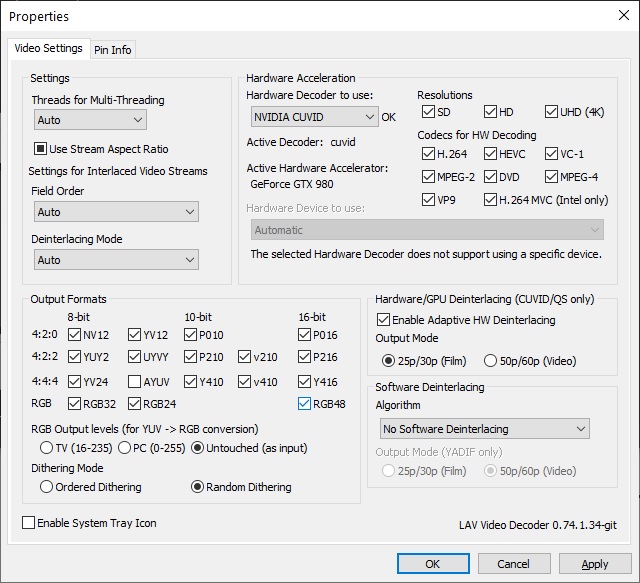Image resolution: width=640 pixels, height=583 pixels.
Task: Uncheck the UHD (4K) resolution checkbox
Action: coord(552,112)
